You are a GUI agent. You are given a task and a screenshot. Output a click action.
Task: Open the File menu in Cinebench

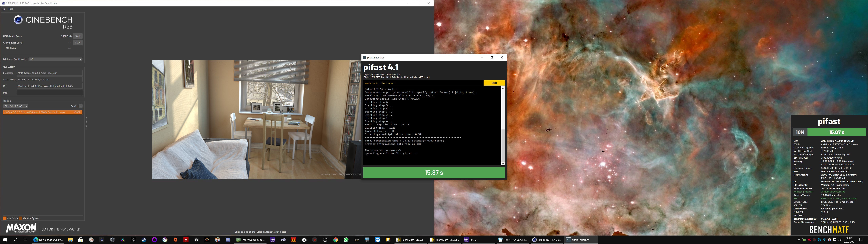(x=4, y=9)
